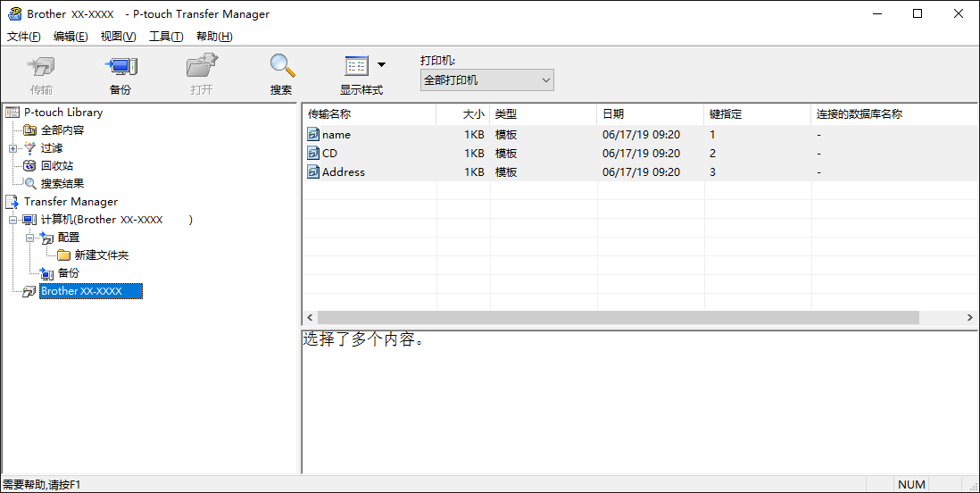Click the Address template file icon
Image resolution: width=980 pixels, height=493 pixels.
pyautogui.click(x=313, y=172)
